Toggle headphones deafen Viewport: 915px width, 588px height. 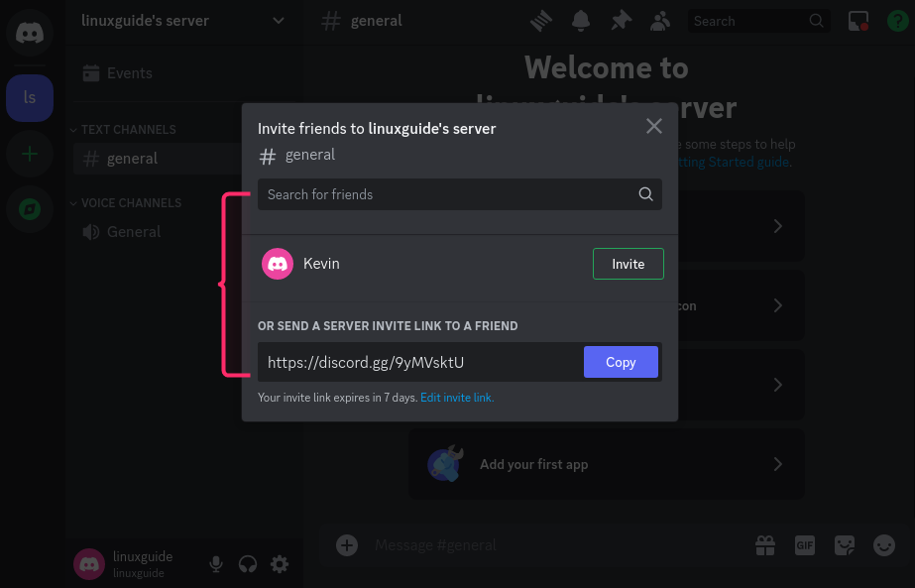coord(248,564)
